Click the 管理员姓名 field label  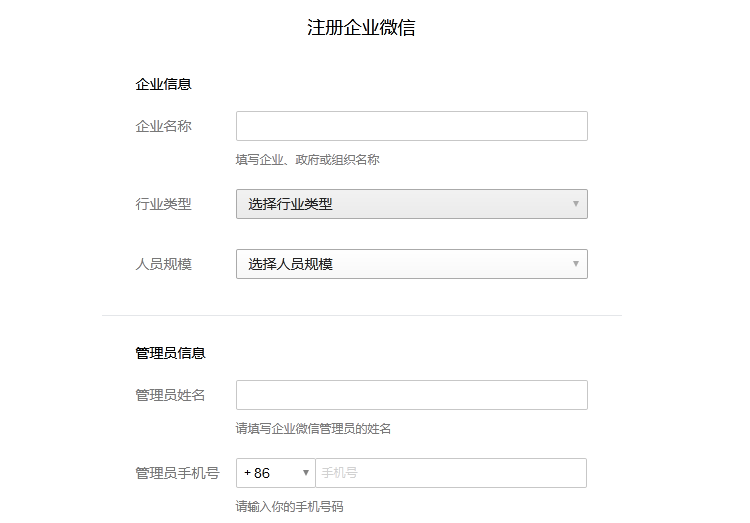coord(170,395)
